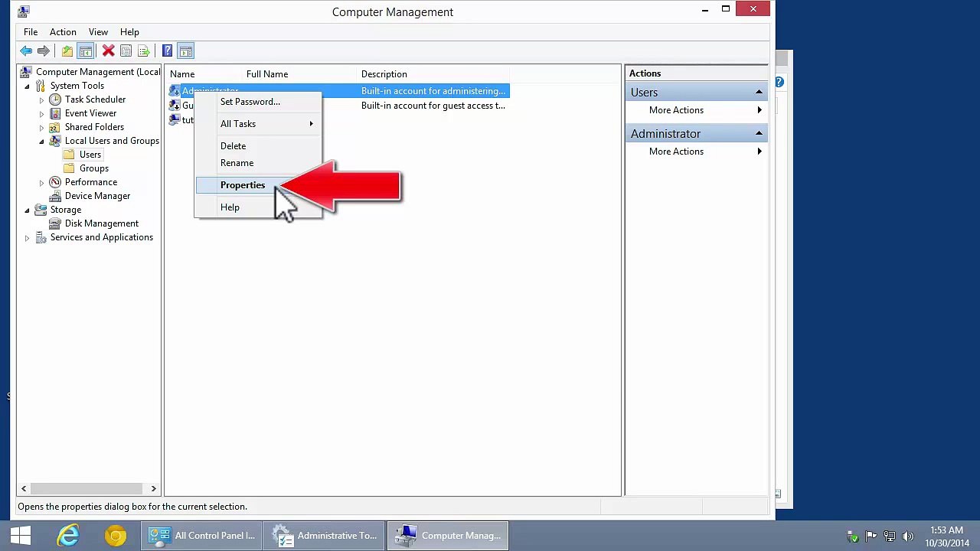Open the Action menu
This screenshot has height=551, width=980.
tap(63, 32)
